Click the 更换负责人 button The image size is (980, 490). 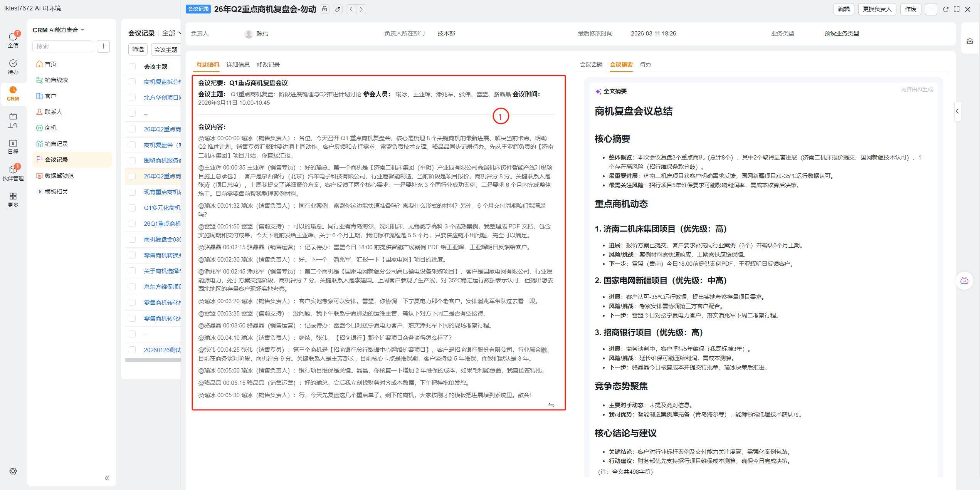[x=877, y=9]
